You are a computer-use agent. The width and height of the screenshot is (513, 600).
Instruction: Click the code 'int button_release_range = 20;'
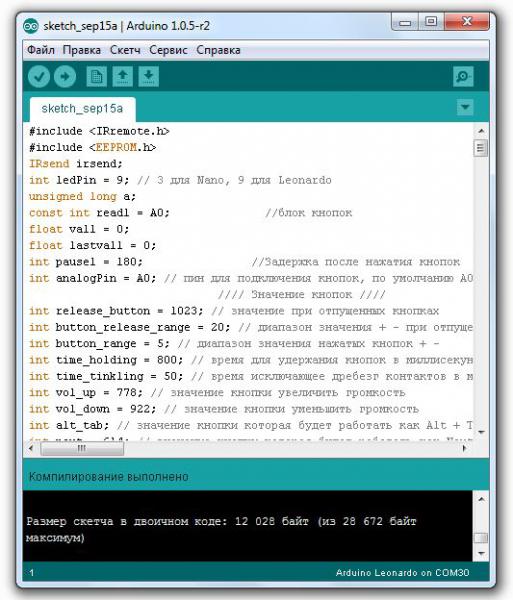(129, 328)
